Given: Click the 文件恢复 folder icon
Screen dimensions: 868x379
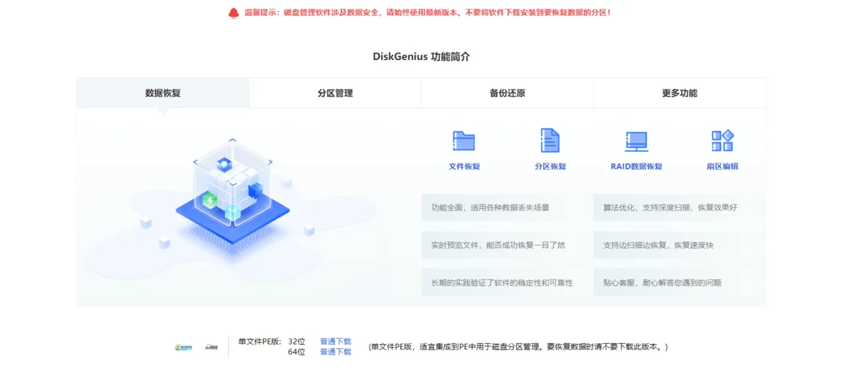Looking at the screenshot, I should pyautogui.click(x=464, y=141).
